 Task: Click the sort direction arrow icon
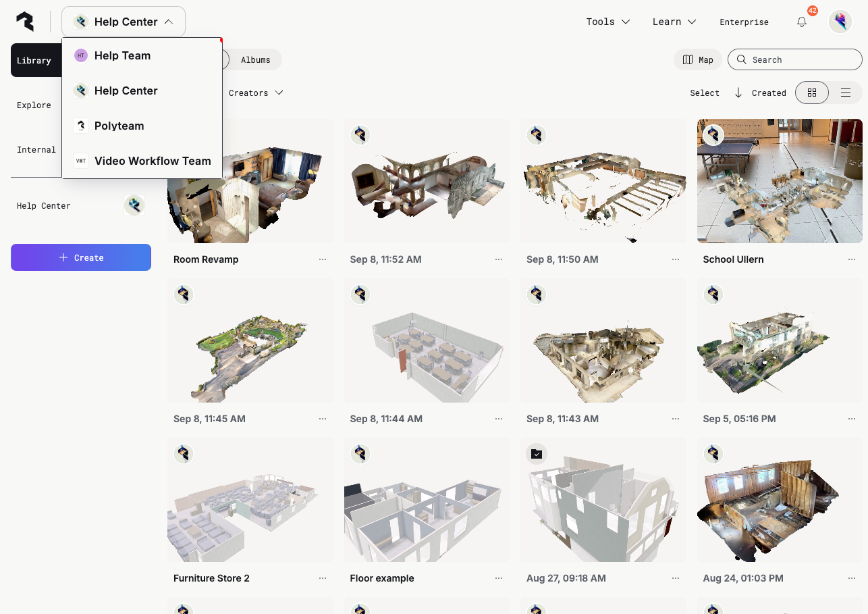[738, 93]
